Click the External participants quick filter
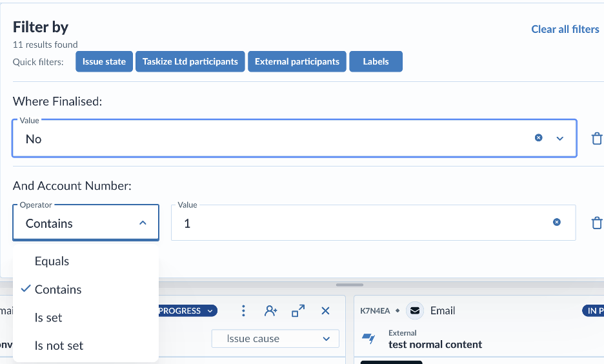 pos(297,61)
